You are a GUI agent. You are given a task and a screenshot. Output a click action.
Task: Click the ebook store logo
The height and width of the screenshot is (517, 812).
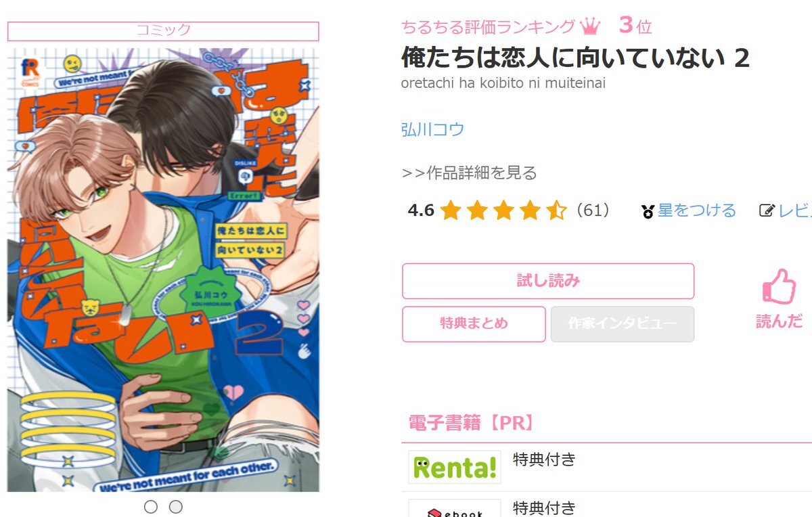(x=455, y=509)
